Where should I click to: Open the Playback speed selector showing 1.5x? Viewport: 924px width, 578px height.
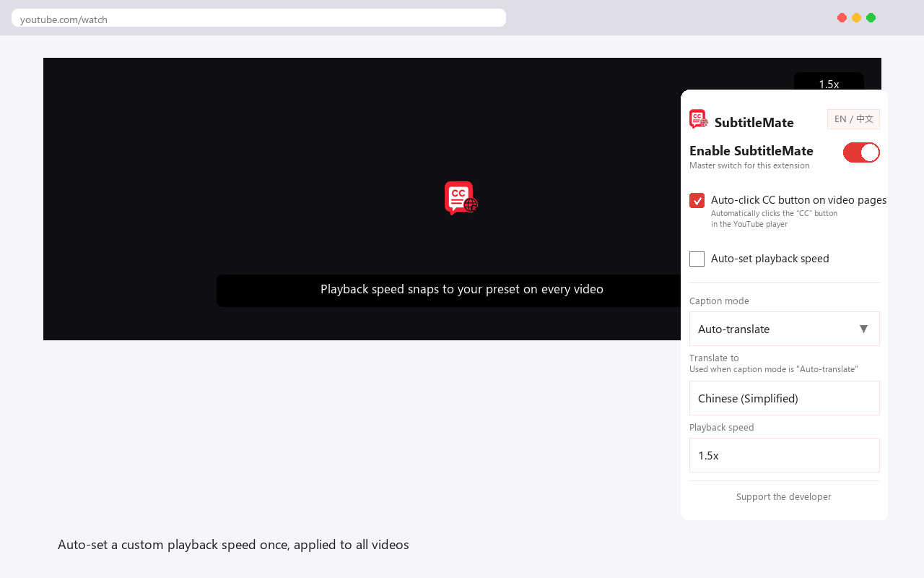click(785, 455)
